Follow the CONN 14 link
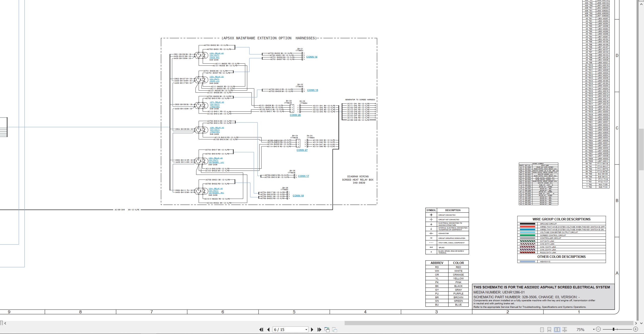 (312, 57)
